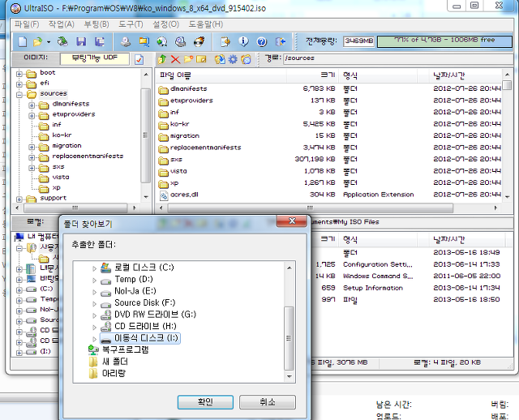Click the 77% of 4.7GB capacity bar
Screen dimensions: 519x420
(444, 41)
